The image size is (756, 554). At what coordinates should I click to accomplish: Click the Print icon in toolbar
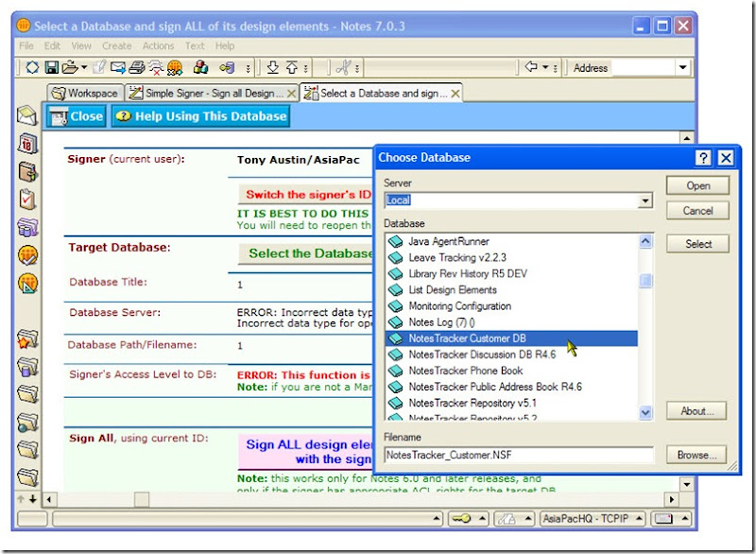137,68
